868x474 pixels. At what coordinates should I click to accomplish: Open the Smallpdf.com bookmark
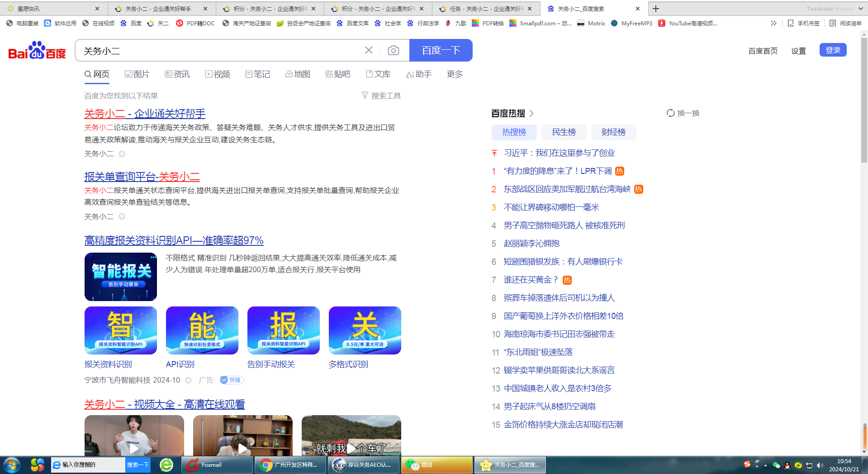[x=541, y=23]
